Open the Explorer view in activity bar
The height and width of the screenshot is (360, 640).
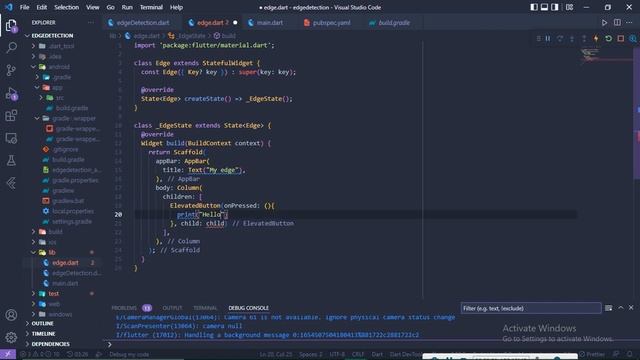(x=11, y=25)
